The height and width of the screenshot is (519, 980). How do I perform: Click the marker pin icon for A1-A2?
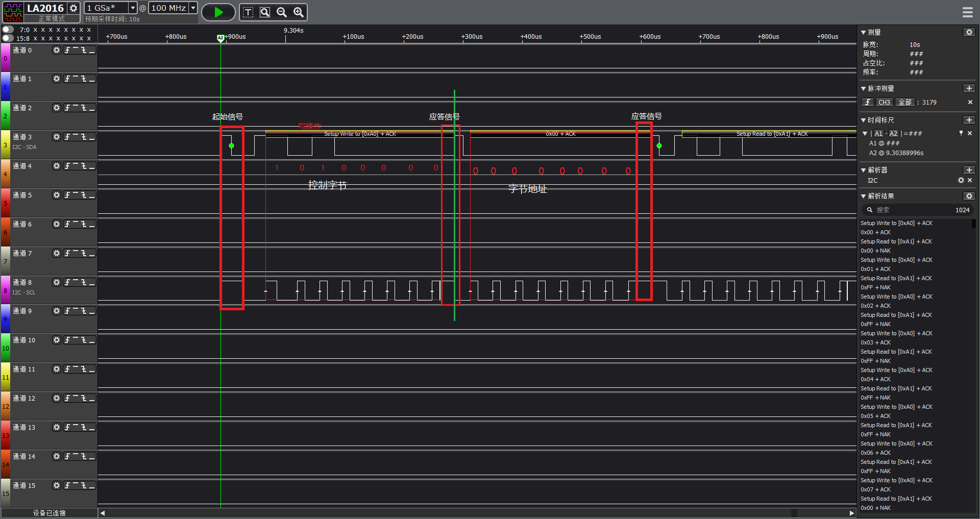961,133
